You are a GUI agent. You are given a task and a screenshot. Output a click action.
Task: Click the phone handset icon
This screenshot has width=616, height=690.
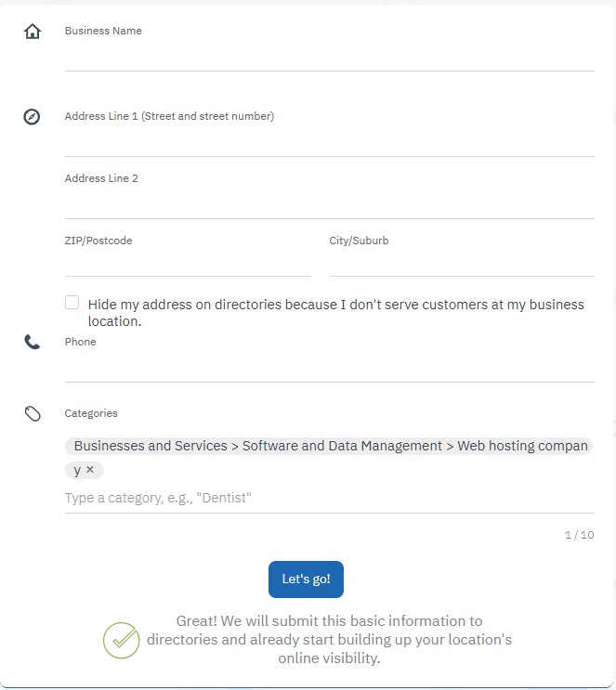pos(33,342)
